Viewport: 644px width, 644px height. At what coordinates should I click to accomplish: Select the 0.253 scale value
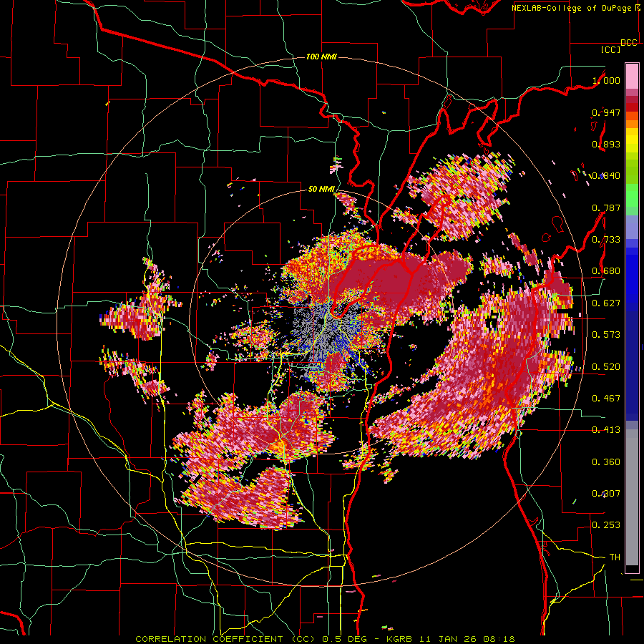coord(606,525)
